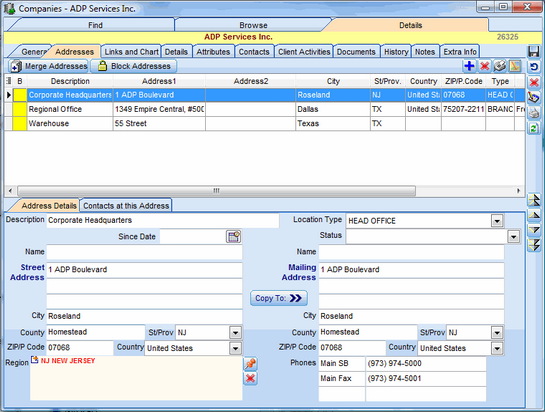545x412 pixels.
Task: Click the grid column chooser icon left of B
Action: [x=8, y=81]
